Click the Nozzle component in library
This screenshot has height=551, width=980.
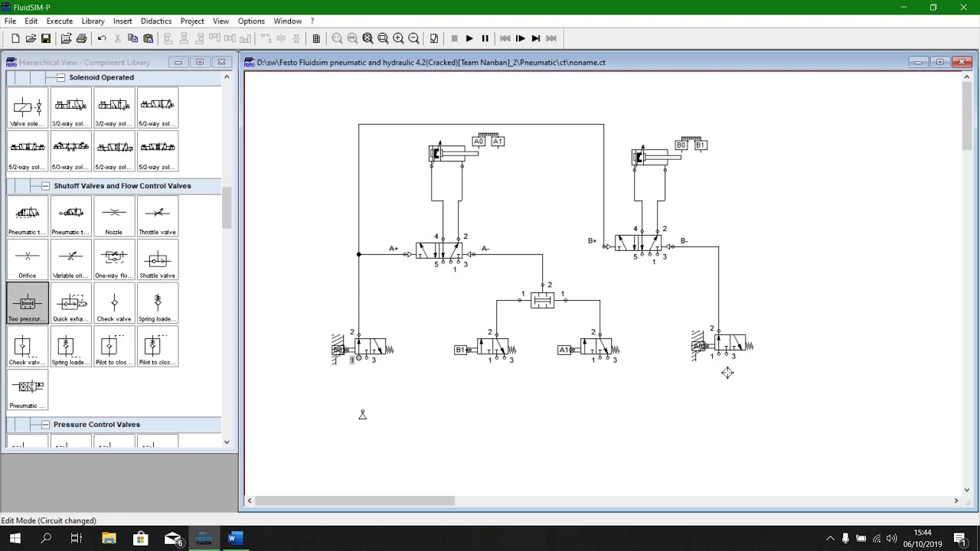pyautogui.click(x=114, y=217)
